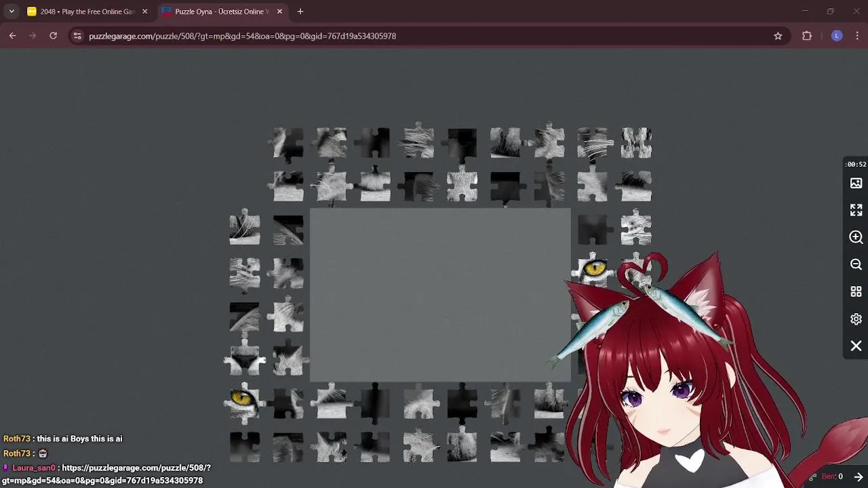
Task: Close the puzzle with the X icon
Action: pyautogui.click(x=856, y=346)
